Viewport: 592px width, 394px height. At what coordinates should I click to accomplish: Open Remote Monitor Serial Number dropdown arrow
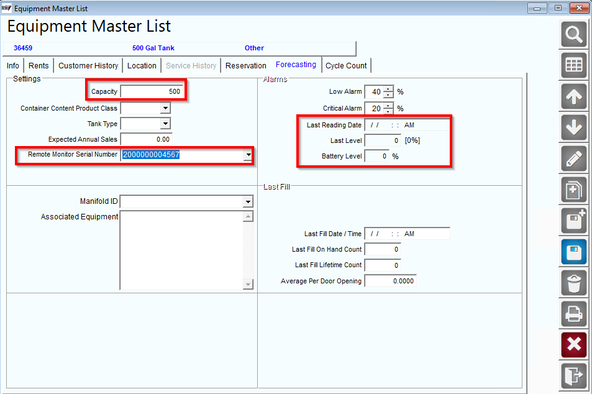point(248,155)
